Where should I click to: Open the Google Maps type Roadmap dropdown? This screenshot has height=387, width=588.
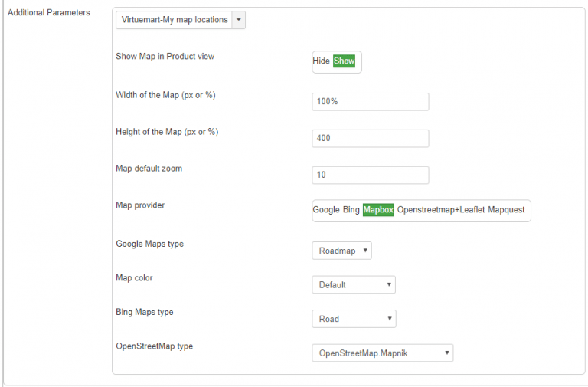click(x=341, y=251)
